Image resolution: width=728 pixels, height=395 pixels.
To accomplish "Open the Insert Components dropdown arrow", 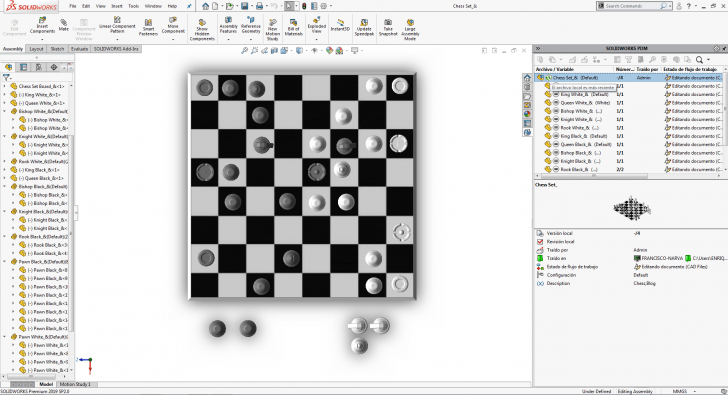I will (x=42, y=39).
